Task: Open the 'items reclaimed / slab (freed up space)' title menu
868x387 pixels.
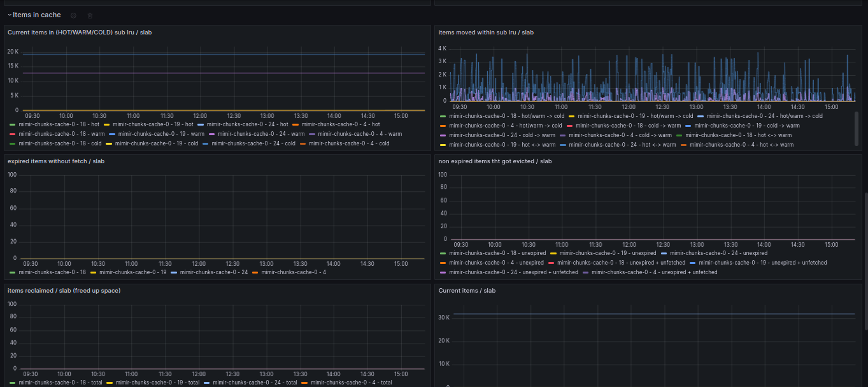Action: pos(64,291)
